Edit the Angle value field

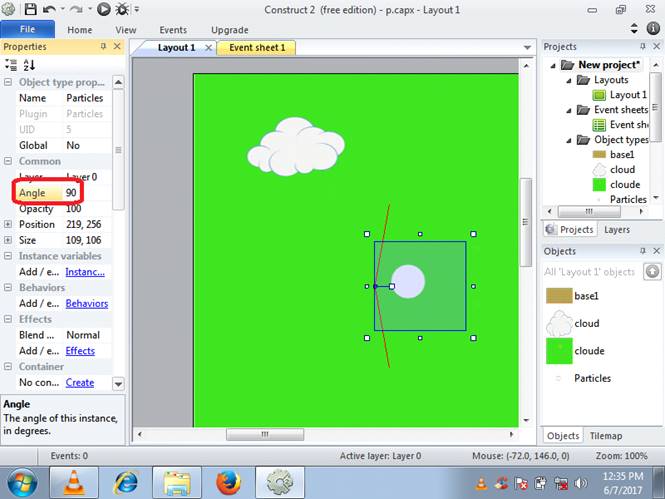pyautogui.click(x=87, y=192)
